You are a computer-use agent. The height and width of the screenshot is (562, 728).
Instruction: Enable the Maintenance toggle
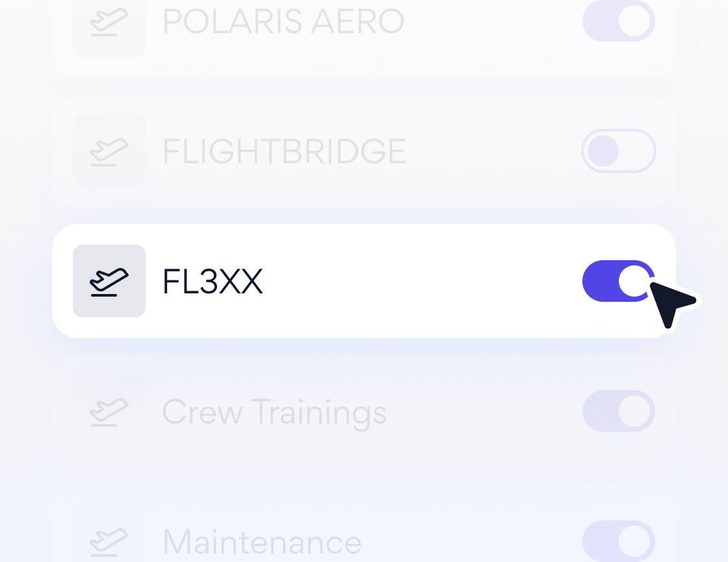pos(618,541)
